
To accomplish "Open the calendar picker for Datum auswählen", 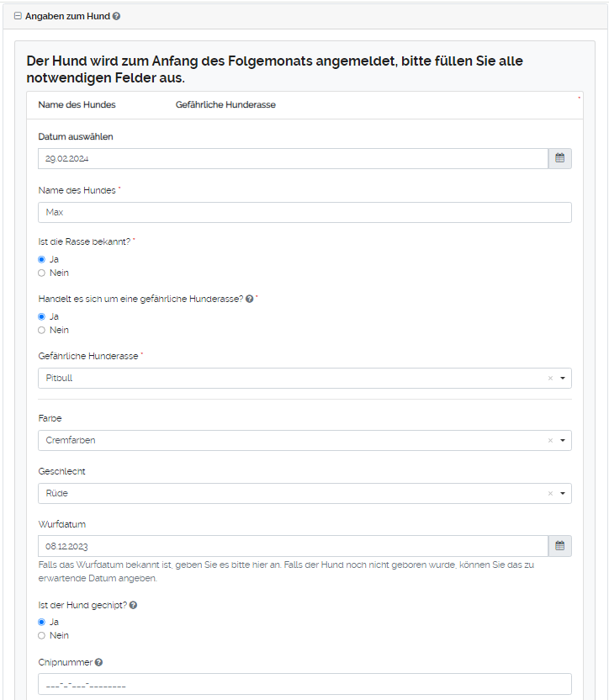I will click(x=559, y=158).
